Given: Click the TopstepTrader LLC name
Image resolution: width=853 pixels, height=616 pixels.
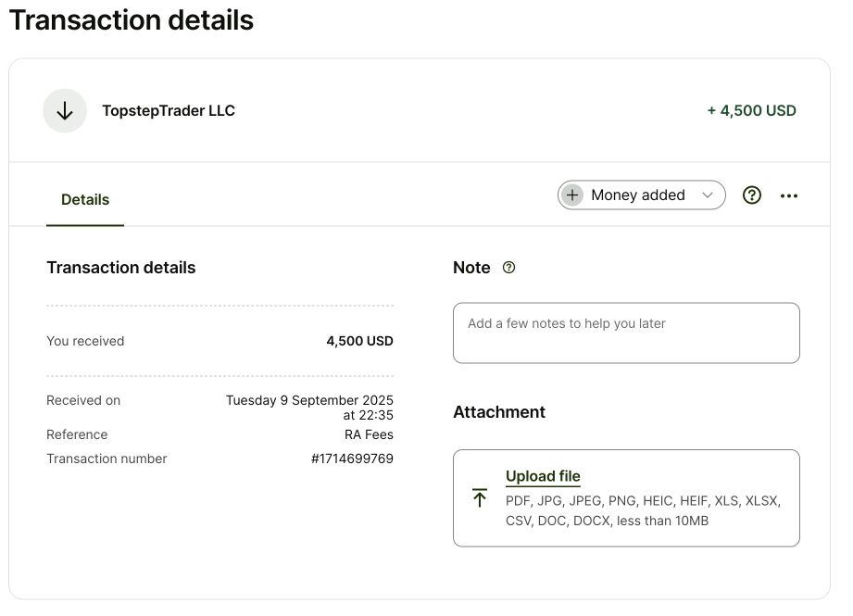Looking at the screenshot, I should click(169, 110).
